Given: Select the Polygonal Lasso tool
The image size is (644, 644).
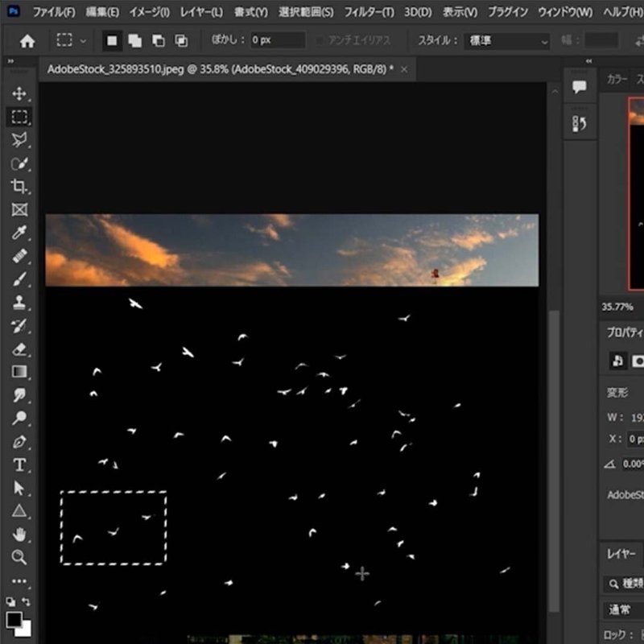Looking at the screenshot, I should pyautogui.click(x=19, y=140).
